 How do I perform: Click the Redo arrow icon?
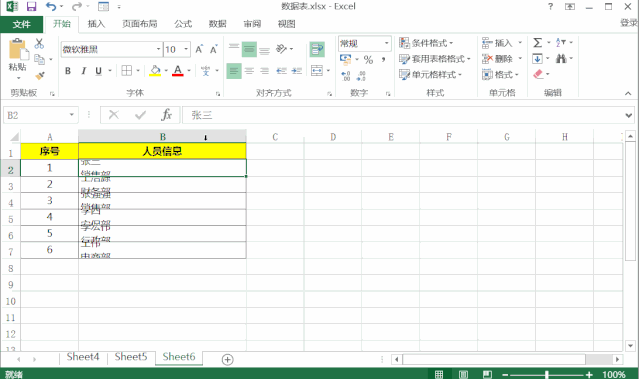[76, 7]
